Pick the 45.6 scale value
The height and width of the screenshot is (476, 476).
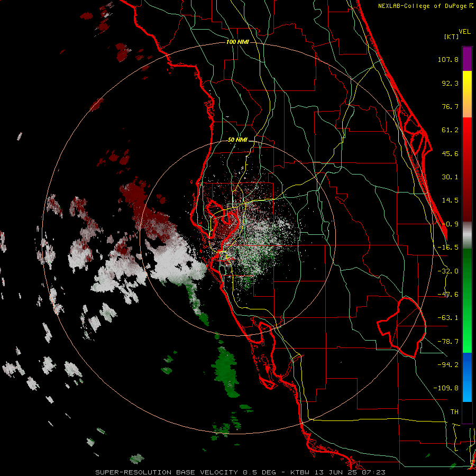pyautogui.click(x=450, y=153)
